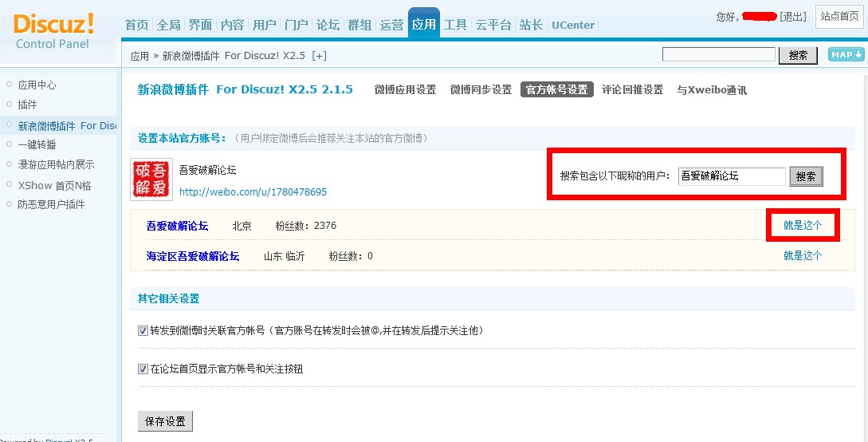Open the 全局 top menu

click(x=168, y=25)
